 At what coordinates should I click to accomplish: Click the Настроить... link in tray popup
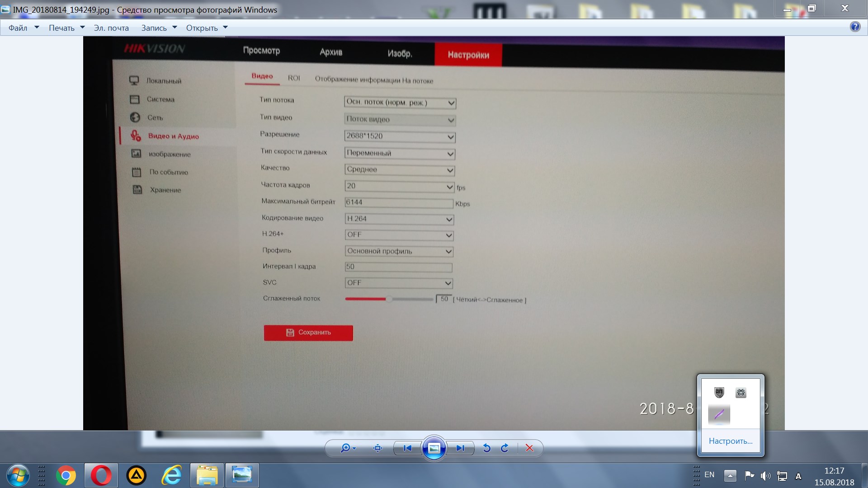[730, 441]
